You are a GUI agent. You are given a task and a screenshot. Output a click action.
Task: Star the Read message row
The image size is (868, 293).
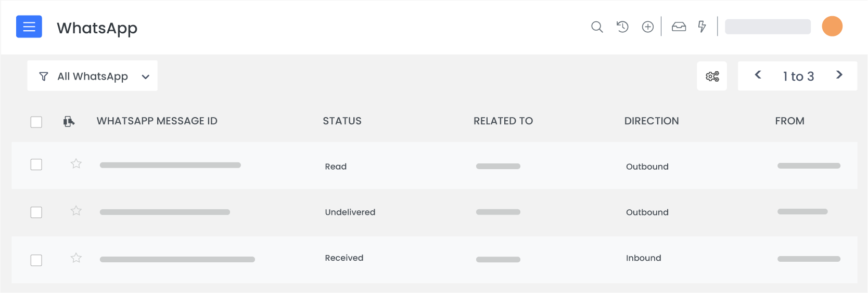(x=76, y=164)
